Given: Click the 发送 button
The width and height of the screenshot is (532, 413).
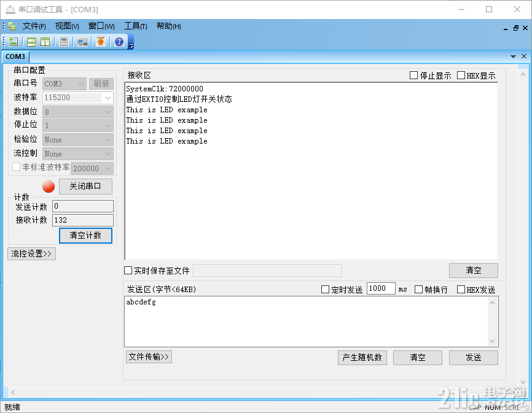Looking at the screenshot, I should pos(473,357).
